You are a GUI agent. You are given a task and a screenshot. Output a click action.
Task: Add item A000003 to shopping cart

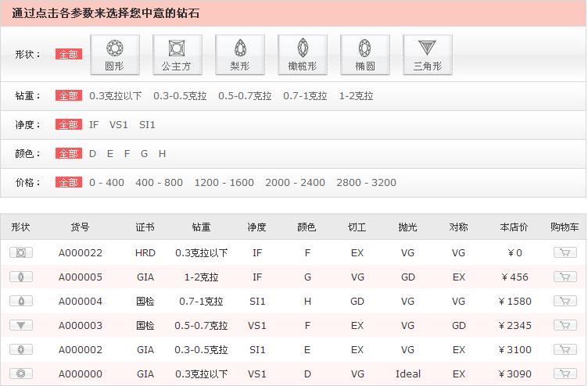click(x=564, y=325)
